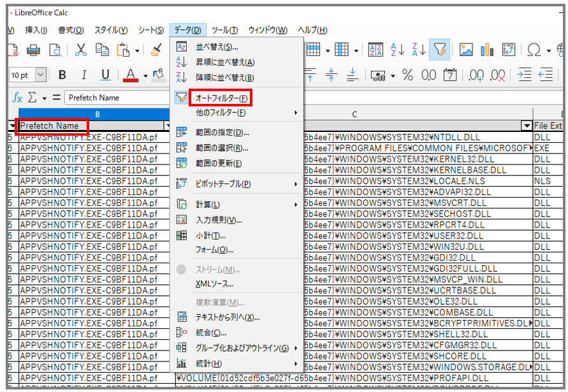Click the Pivot Table toolbar icon
This screenshot has width=568, height=392.
pos(509,50)
